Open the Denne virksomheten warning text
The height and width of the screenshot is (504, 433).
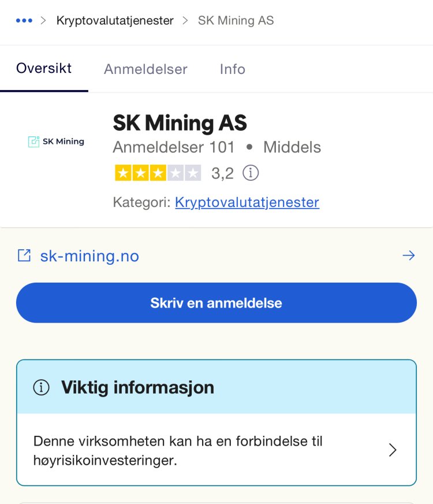(x=178, y=451)
